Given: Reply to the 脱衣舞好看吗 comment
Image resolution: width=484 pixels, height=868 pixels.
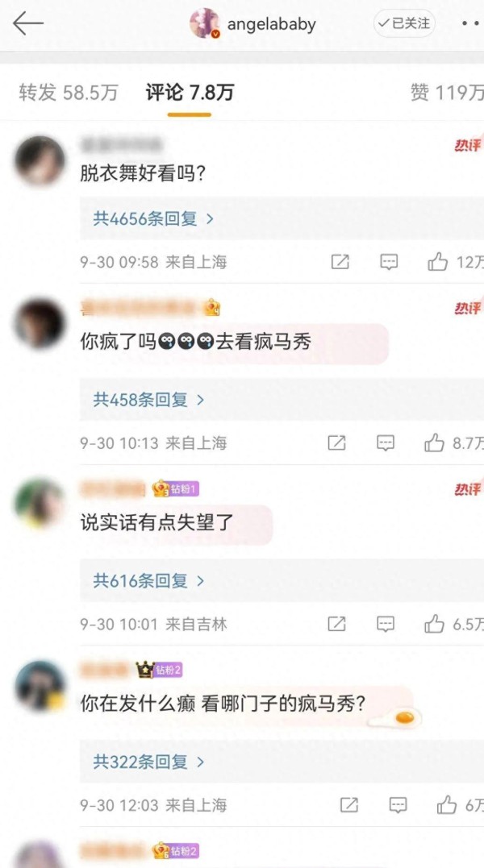Looking at the screenshot, I should [x=389, y=262].
